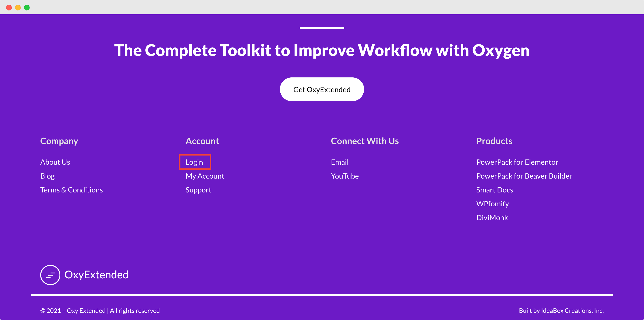The width and height of the screenshot is (644, 320).
Task: Open the Login page in Account section
Action: coord(195,162)
